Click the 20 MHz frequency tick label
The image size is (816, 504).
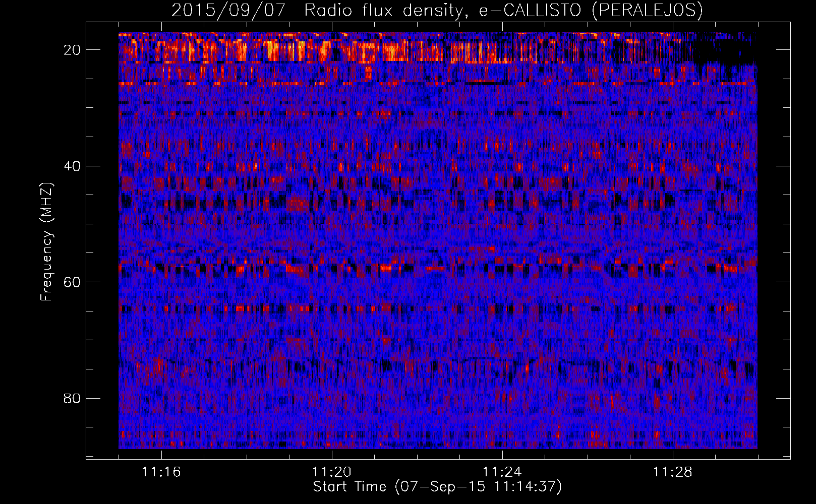pyautogui.click(x=73, y=50)
